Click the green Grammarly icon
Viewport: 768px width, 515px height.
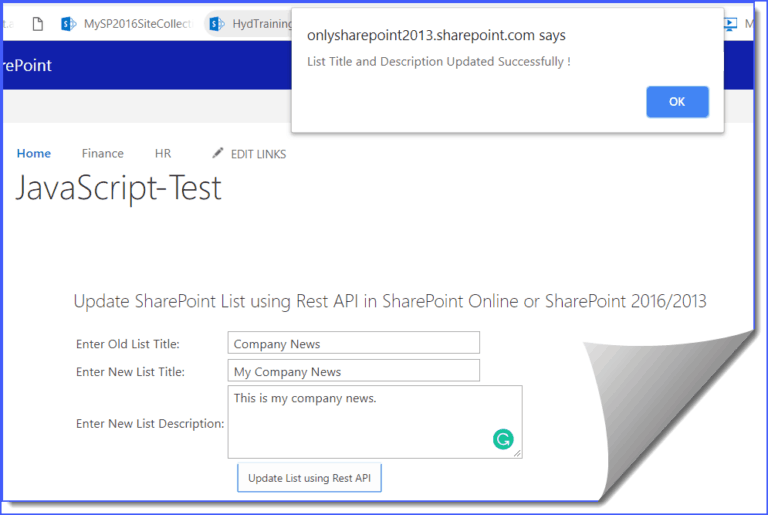[503, 439]
